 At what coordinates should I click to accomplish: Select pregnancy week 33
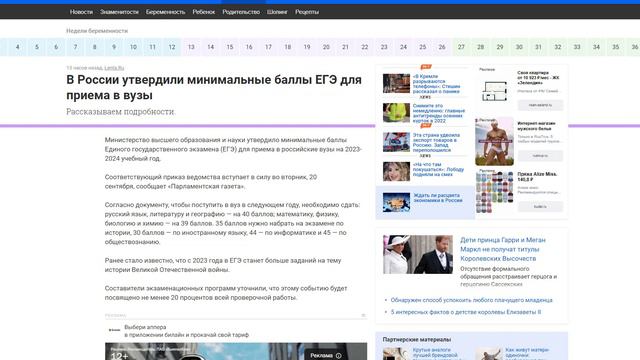coord(577,47)
